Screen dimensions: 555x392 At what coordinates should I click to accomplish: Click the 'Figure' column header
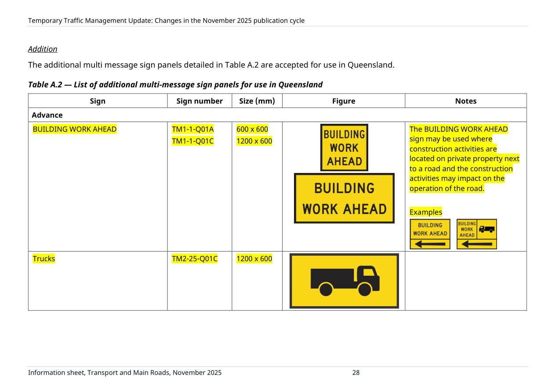[344, 101]
